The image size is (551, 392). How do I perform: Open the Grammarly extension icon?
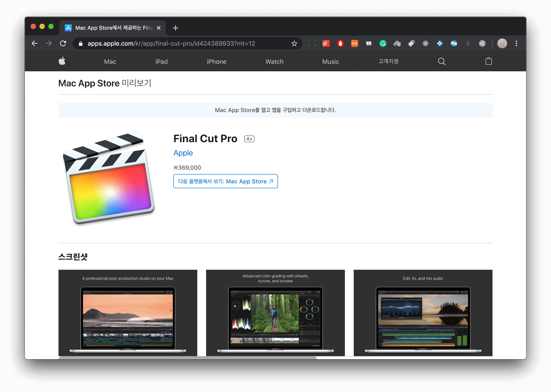[383, 43]
